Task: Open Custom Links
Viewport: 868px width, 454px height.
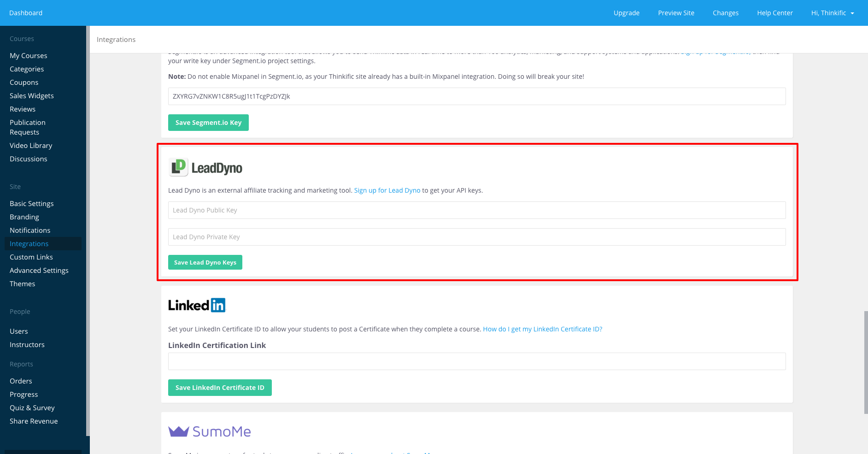Action: click(x=31, y=257)
